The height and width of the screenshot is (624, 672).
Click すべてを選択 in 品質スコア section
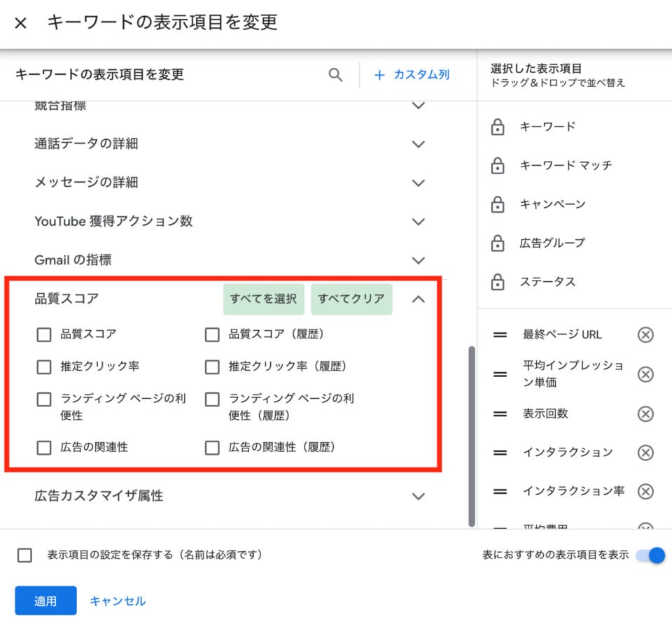coord(264,299)
